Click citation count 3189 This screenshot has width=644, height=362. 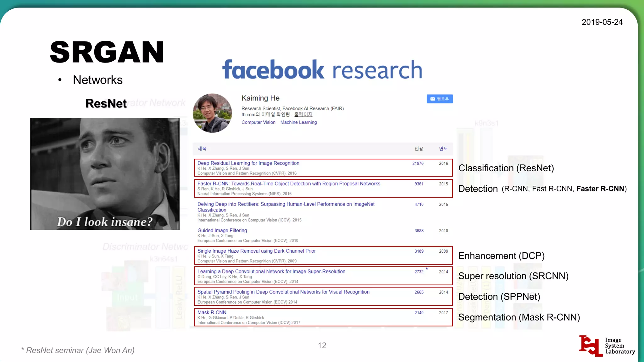[x=419, y=251]
